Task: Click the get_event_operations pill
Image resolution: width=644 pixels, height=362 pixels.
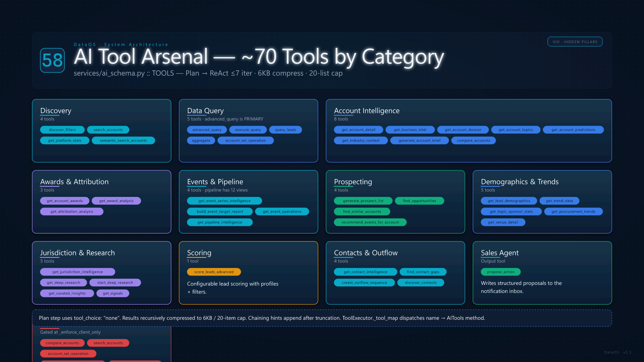Action: (x=282, y=212)
